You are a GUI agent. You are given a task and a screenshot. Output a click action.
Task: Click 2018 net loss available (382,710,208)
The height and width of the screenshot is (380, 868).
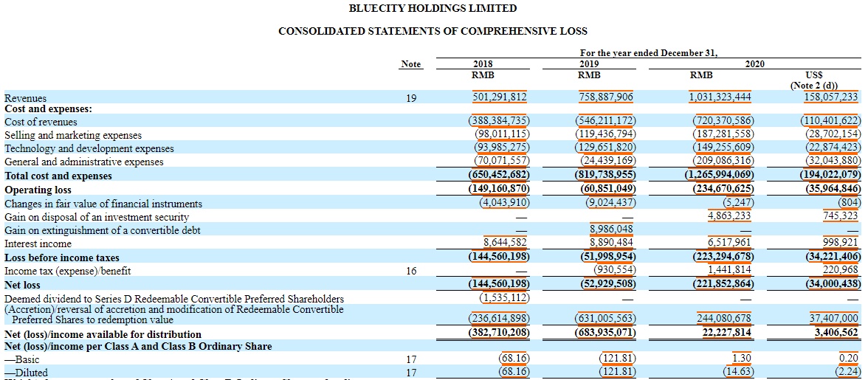[x=499, y=334]
